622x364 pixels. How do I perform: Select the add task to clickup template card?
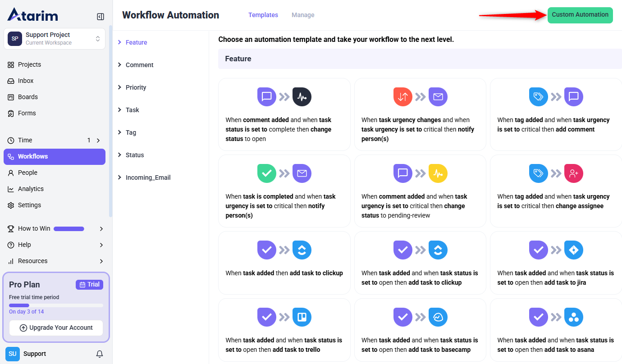click(284, 262)
